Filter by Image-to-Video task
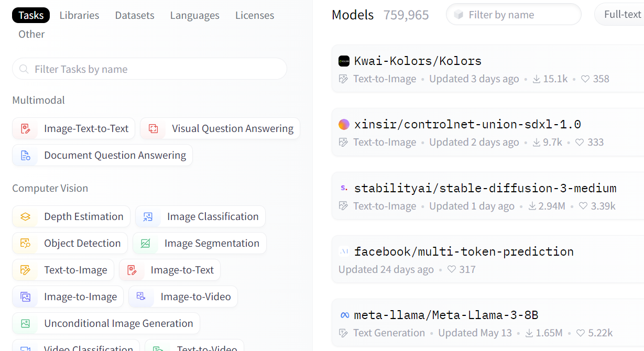Viewport: 644px width, 351px height. pos(183,297)
